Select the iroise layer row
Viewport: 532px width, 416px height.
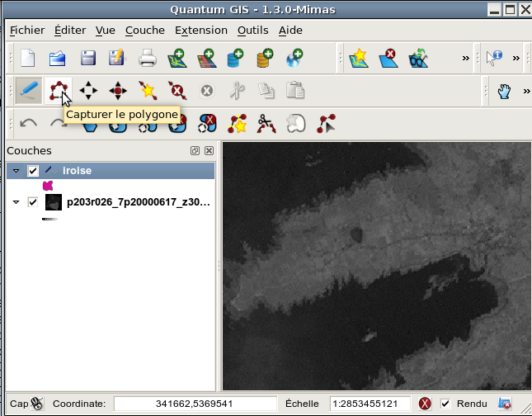click(111, 171)
